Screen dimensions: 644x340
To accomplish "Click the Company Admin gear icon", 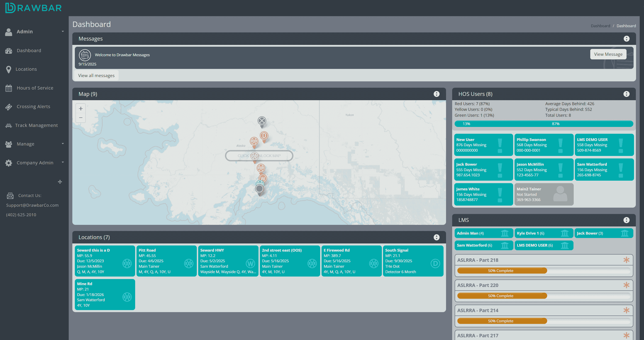I will [8, 163].
